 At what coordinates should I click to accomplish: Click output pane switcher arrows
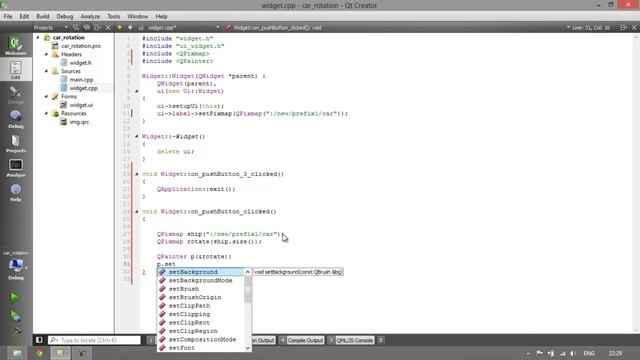[381, 340]
